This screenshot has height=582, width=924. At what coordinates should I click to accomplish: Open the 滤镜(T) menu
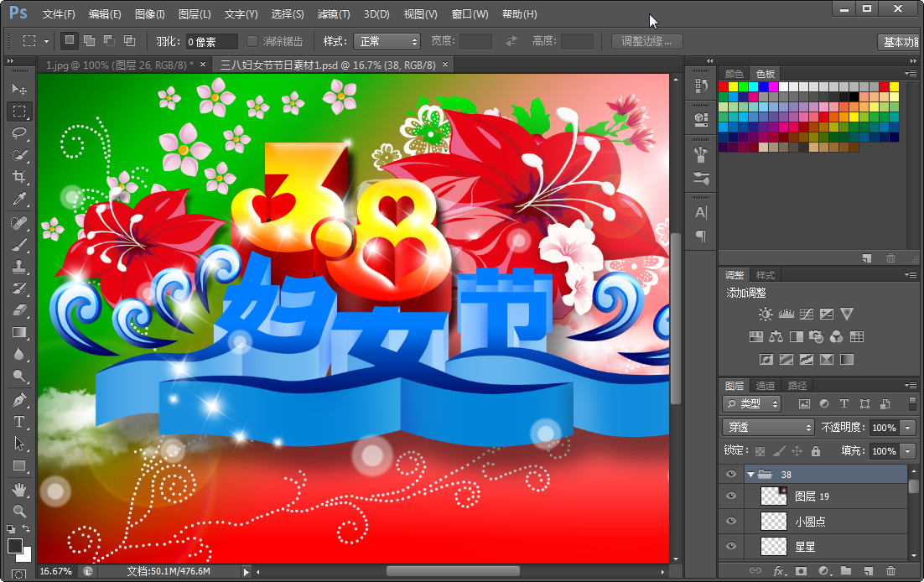[334, 14]
